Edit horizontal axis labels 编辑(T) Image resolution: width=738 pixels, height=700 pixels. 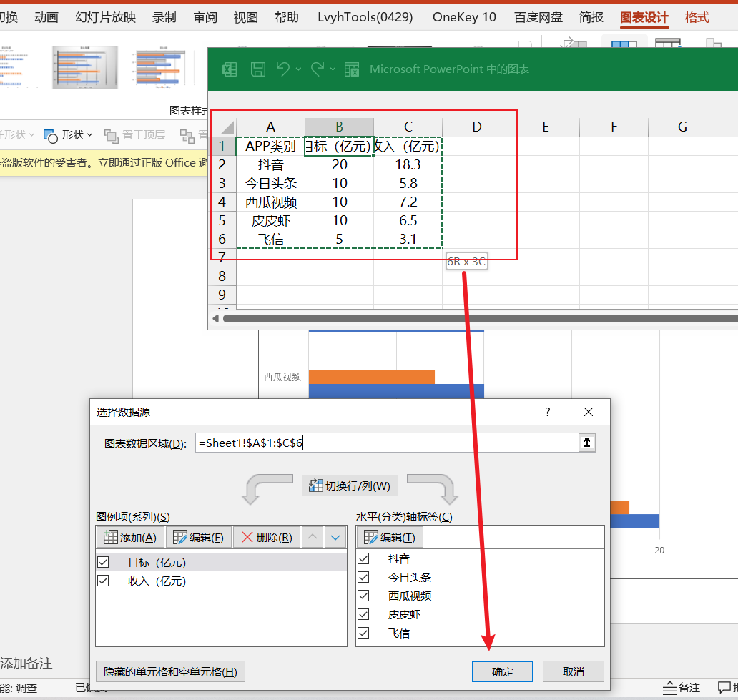point(390,537)
